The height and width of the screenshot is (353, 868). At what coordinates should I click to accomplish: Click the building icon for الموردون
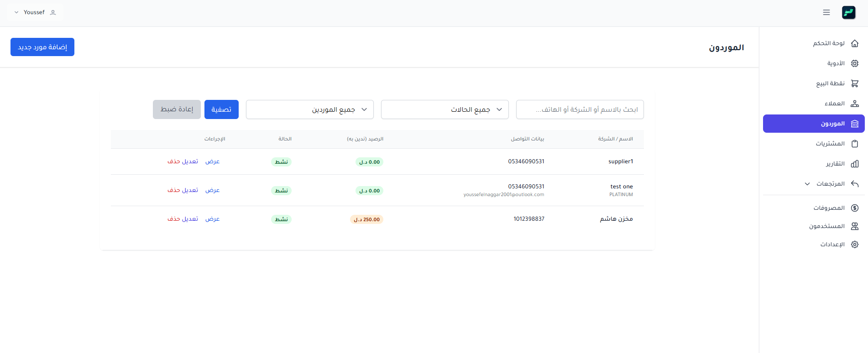click(x=855, y=124)
